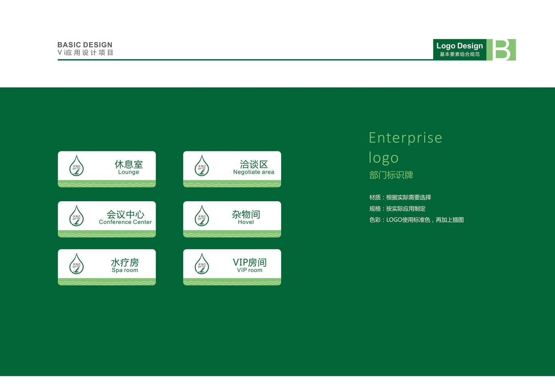Click the 材质：根据实际需要选择 line

(x=400, y=198)
